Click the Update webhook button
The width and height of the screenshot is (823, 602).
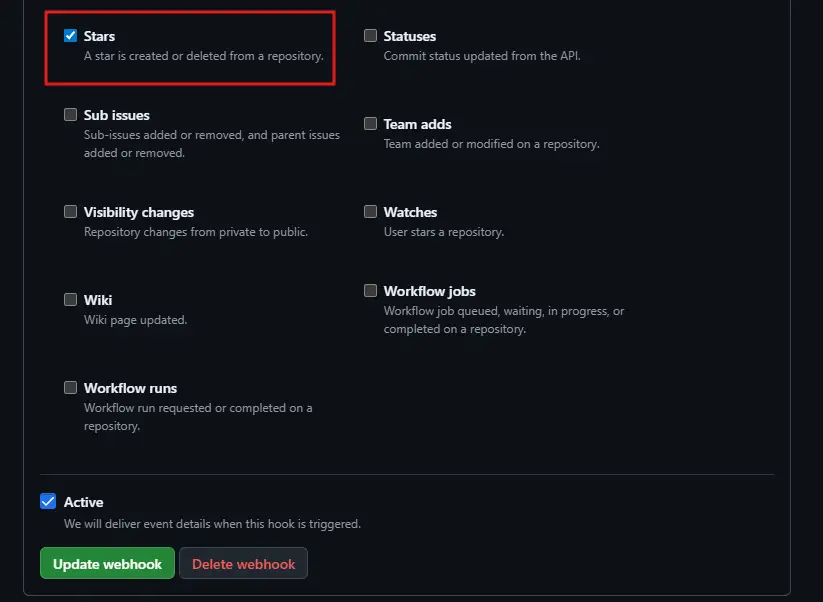tap(106, 563)
